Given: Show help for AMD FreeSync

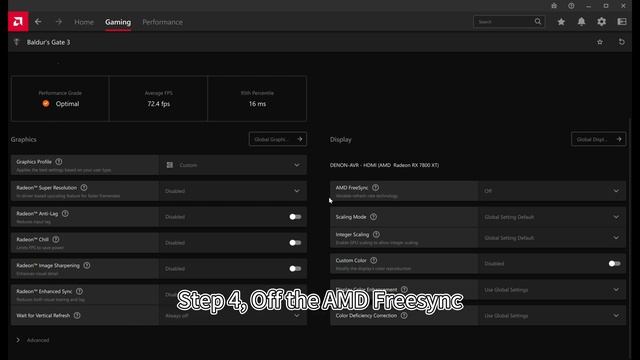Looking at the screenshot, I should [x=376, y=188].
